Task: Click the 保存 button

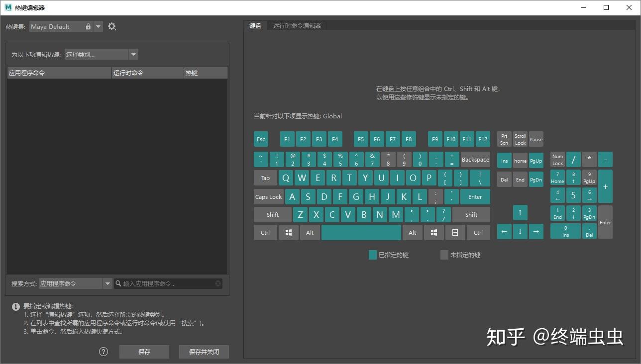Action: click(x=144, y=352)
